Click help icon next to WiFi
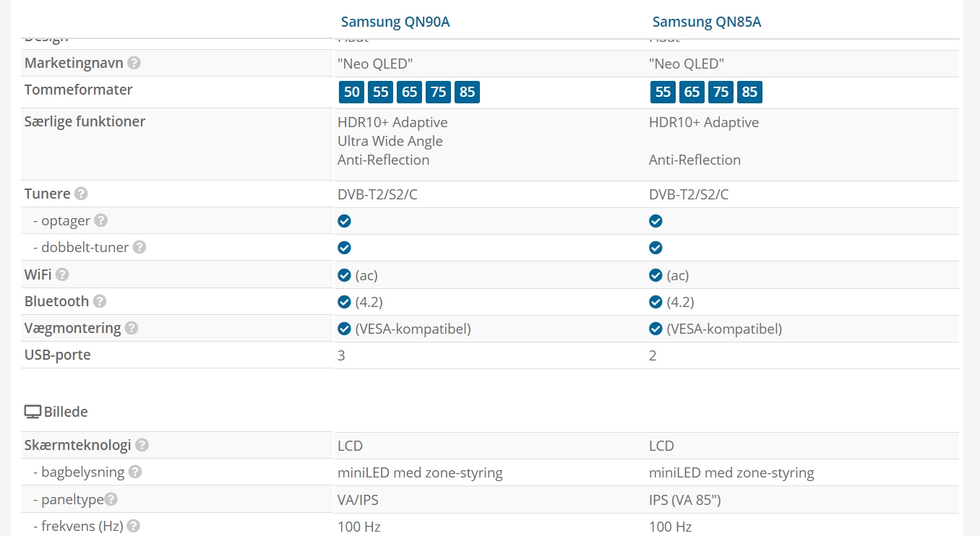The height and width of the screenshot is (536, 980). pyautogui.click(x=62, y=275)
